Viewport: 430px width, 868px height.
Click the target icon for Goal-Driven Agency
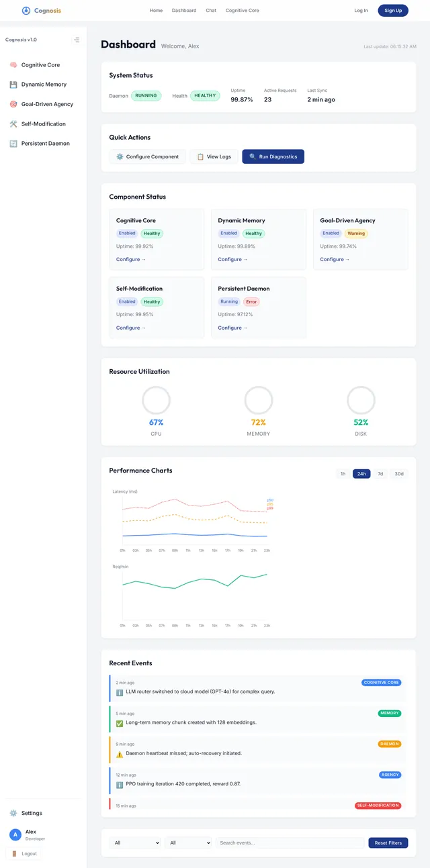pos(13,104)
